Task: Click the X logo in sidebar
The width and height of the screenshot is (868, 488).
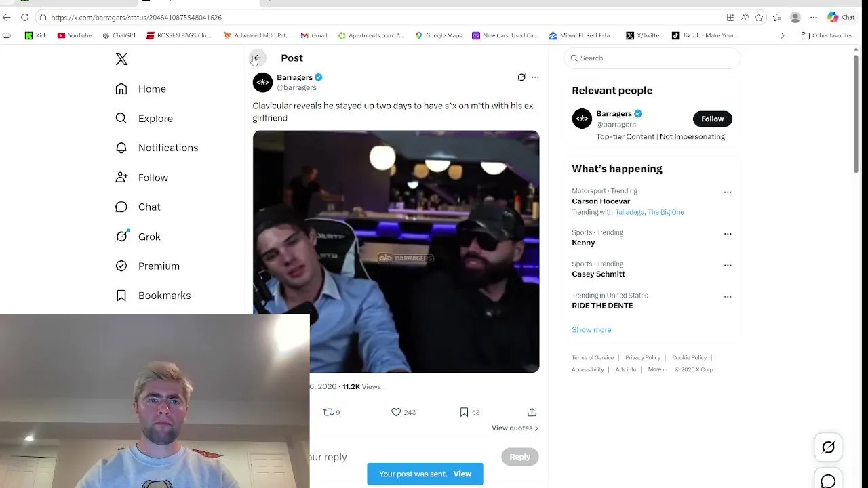Action: point(121,59)
